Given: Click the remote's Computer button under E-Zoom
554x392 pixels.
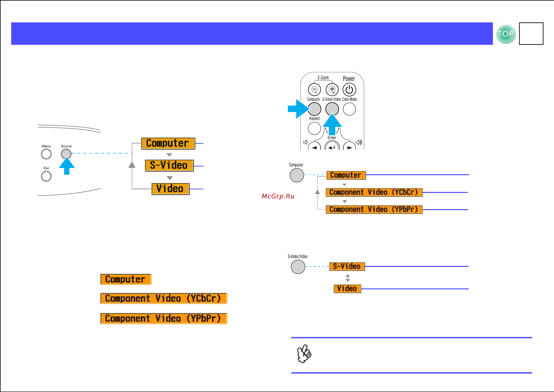Looking at the screenshot, I should [314, 109].
